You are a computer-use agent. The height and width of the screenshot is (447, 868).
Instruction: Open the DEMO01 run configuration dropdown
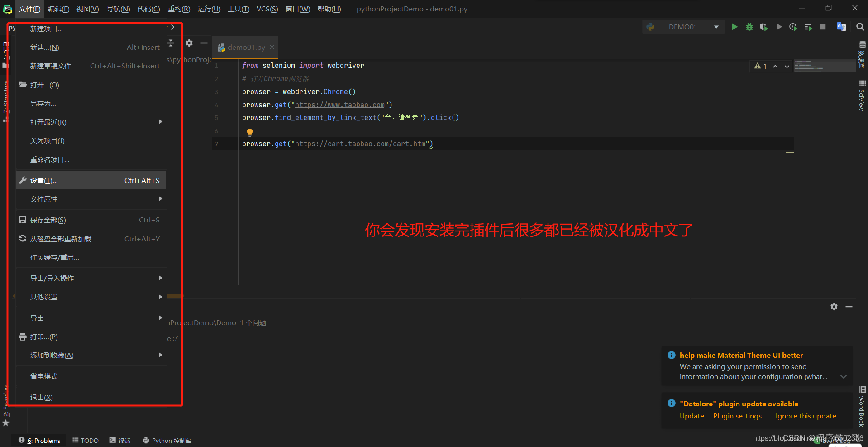[x=683, y=27]
